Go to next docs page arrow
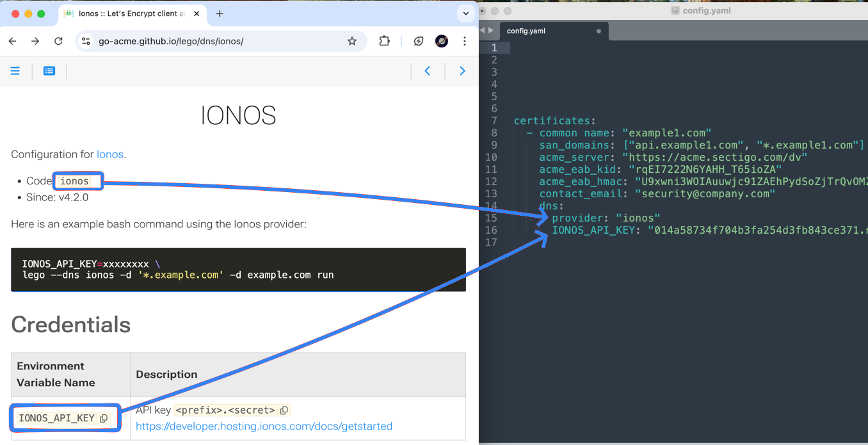This screenshot has width=868, height=445. coord(462,71)
